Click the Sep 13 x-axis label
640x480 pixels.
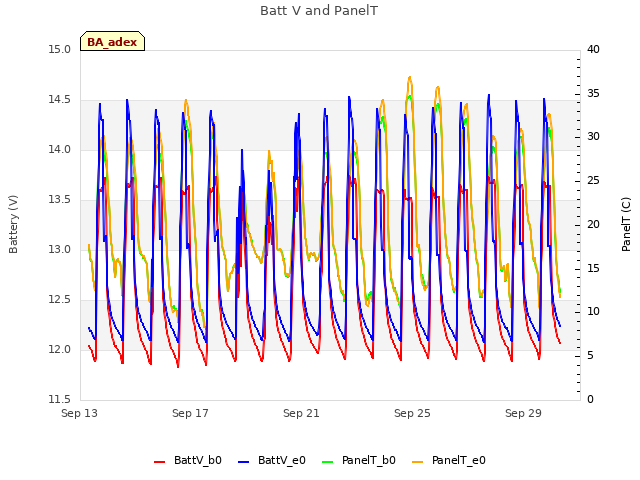click(80, 413)
